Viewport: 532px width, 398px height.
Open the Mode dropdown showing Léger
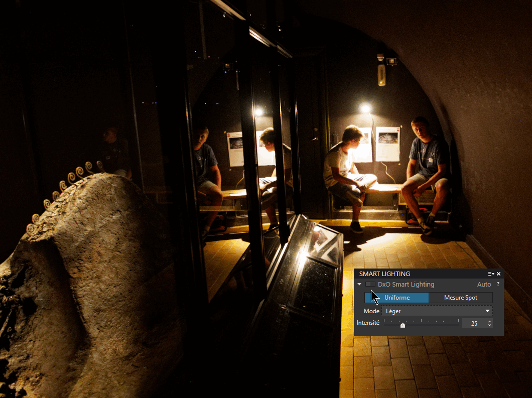coord(437,311)
